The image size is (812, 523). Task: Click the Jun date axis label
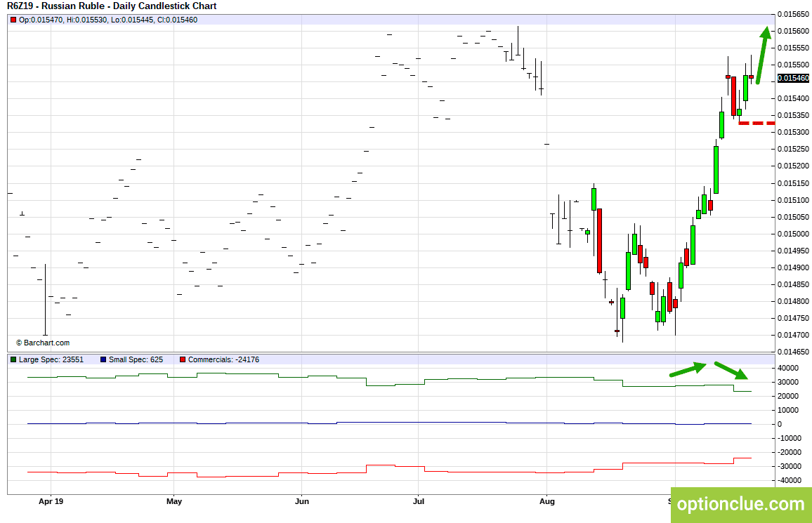point(302,501)
